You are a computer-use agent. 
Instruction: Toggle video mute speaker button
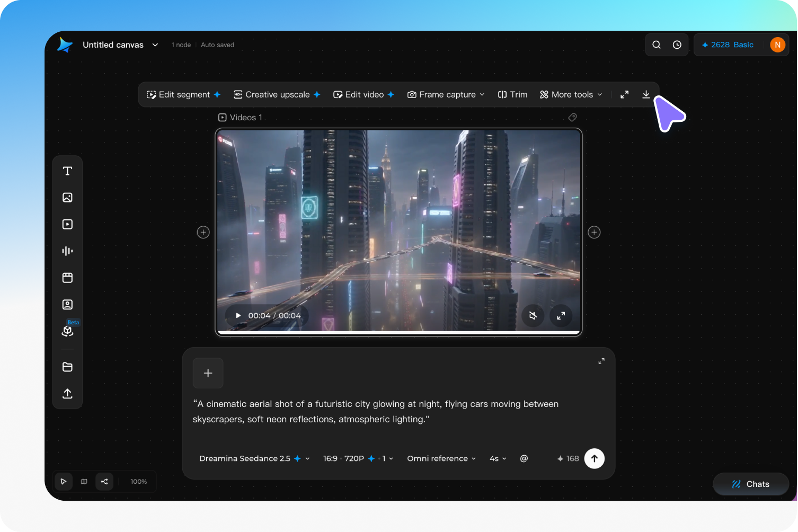coord(533,316)
